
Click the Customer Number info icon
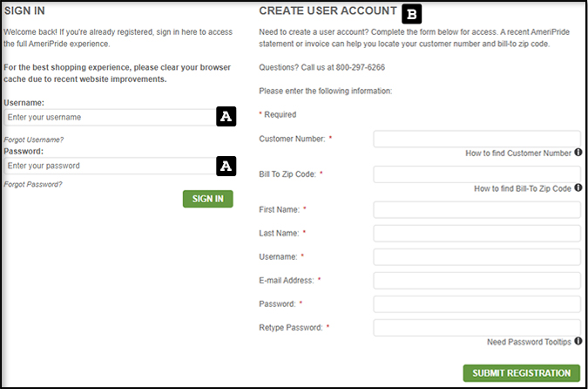pos(578,153)
